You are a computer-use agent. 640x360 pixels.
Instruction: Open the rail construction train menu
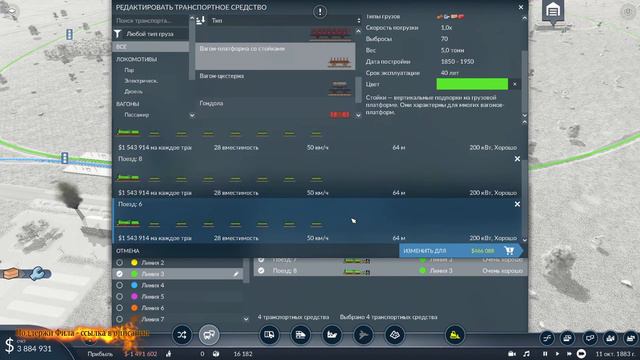tap(301, 335)
